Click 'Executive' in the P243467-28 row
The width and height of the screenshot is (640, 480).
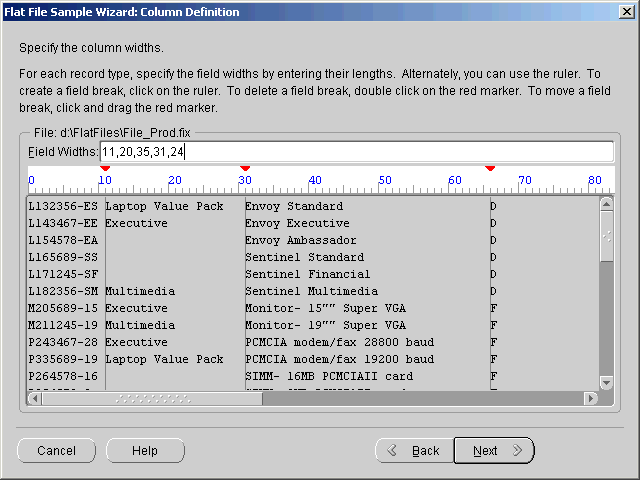(137, 342)
